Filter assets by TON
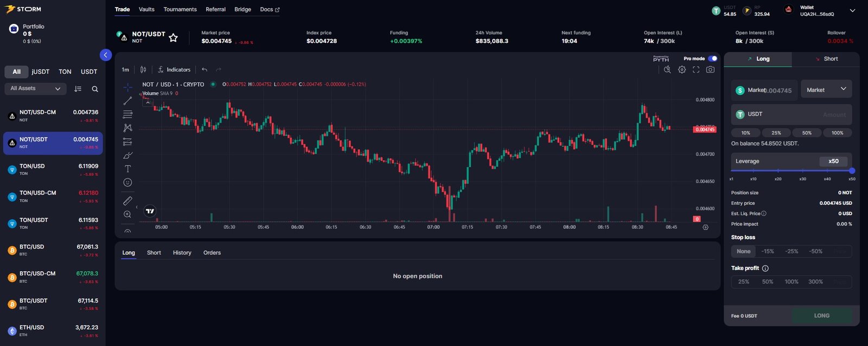868x346 pixels. [x=65, y=72]
